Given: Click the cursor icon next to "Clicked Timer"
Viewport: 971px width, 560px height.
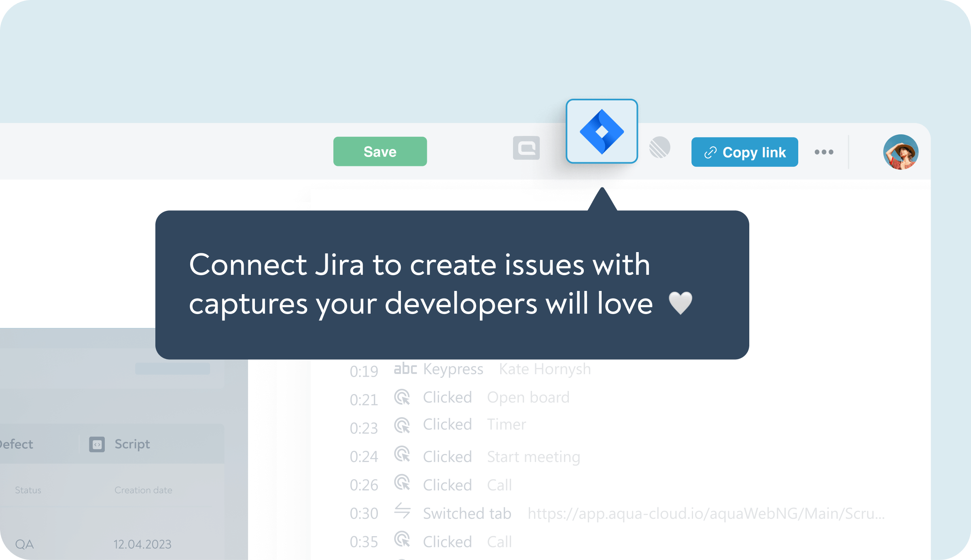Looking at the screenshot, I should click(402, 425).
